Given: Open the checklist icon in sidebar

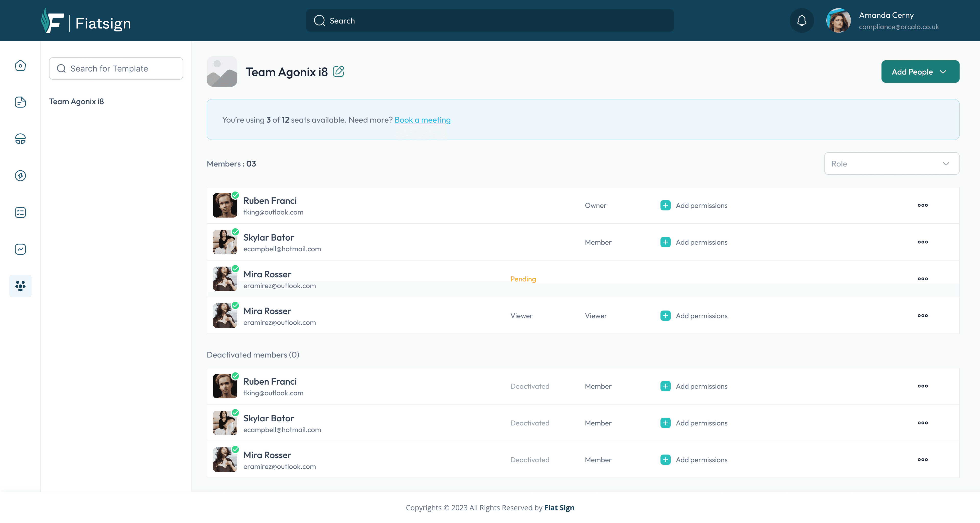Looking at the screenshot, I should (20, 212).
